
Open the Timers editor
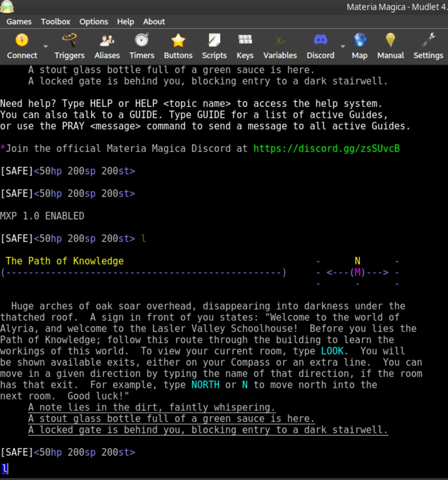point(142,46)
